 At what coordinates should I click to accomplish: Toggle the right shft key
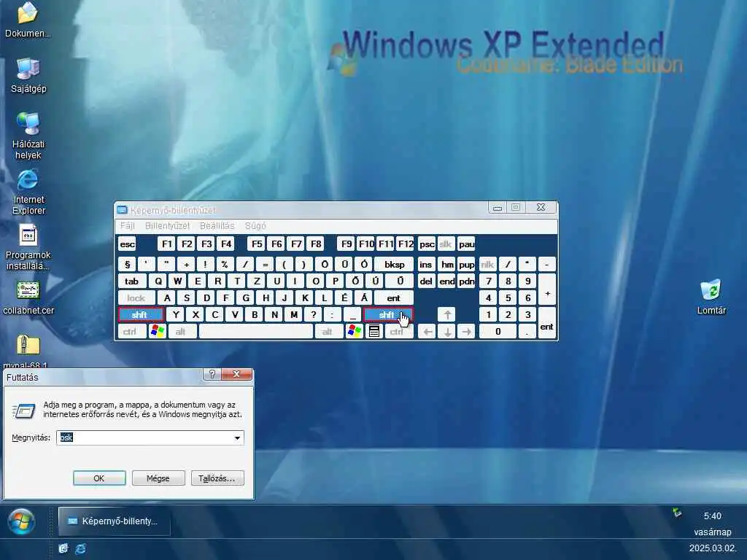pyautogui.click(x=388, y=315)
